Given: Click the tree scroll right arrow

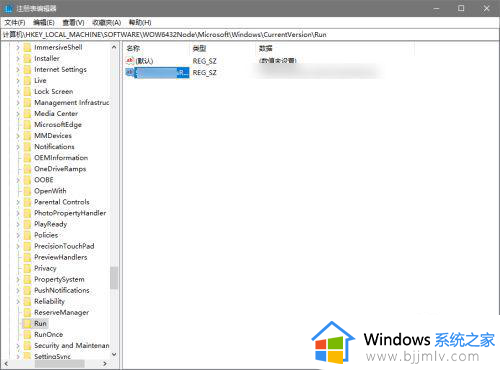Looking at the screenshot, I should [105, 364].
